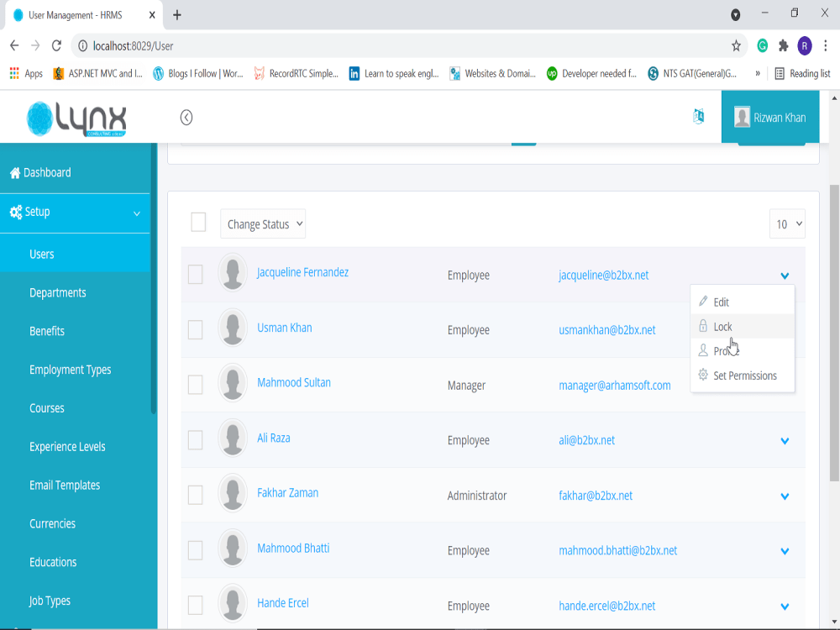Click the language translate icon in the header

(698, 116)
